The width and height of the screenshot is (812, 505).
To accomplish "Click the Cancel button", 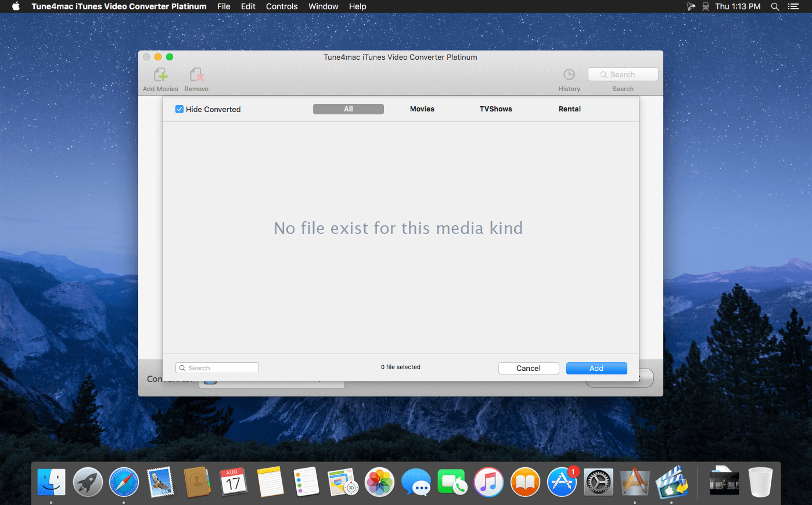I will (529, 368).
